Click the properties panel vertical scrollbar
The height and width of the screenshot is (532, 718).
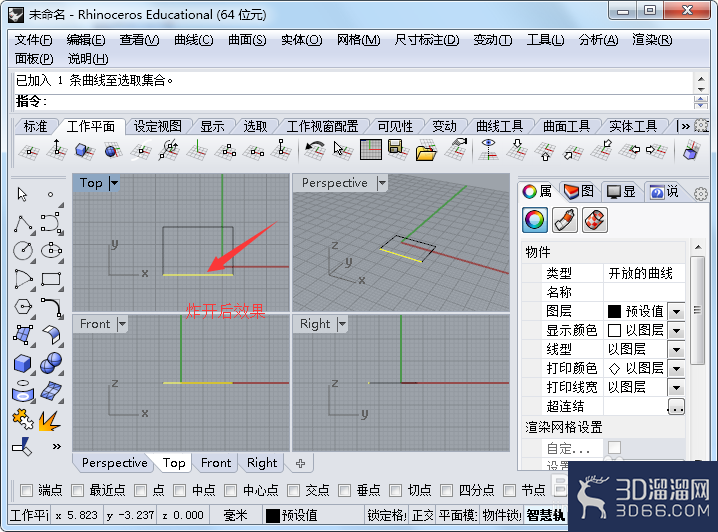pos(697,311)
